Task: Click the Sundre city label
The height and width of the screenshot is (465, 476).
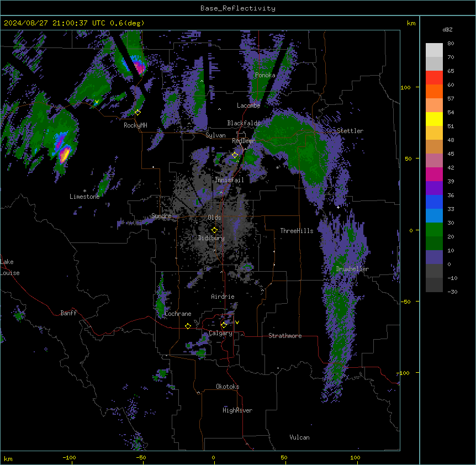Action: click(x=161, y=216)
